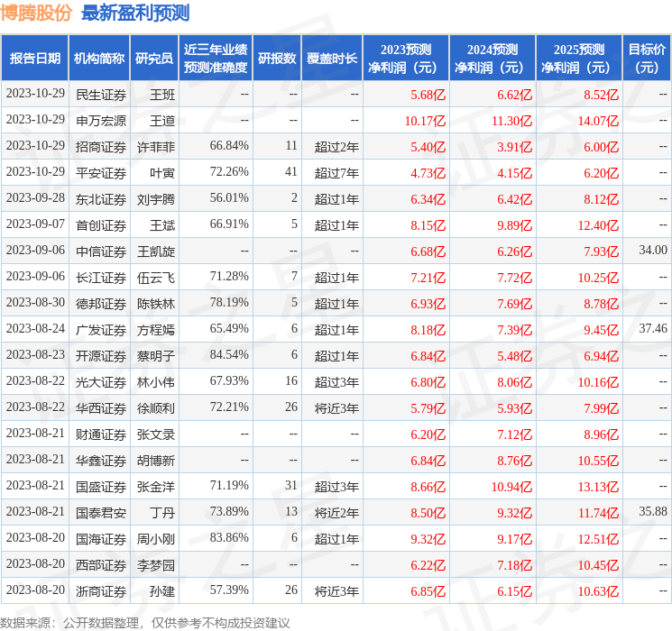Click researcher name 叶寅
672x631 pixels.
point(162,173)
